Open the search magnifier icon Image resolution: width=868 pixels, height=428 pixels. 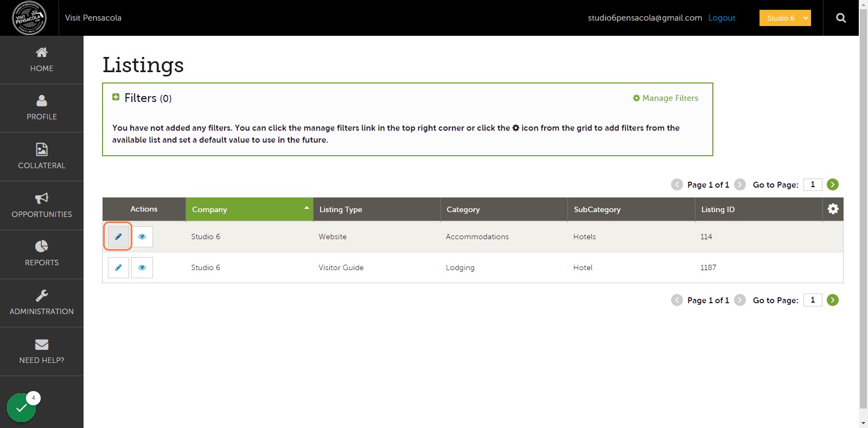pos(841,18)
